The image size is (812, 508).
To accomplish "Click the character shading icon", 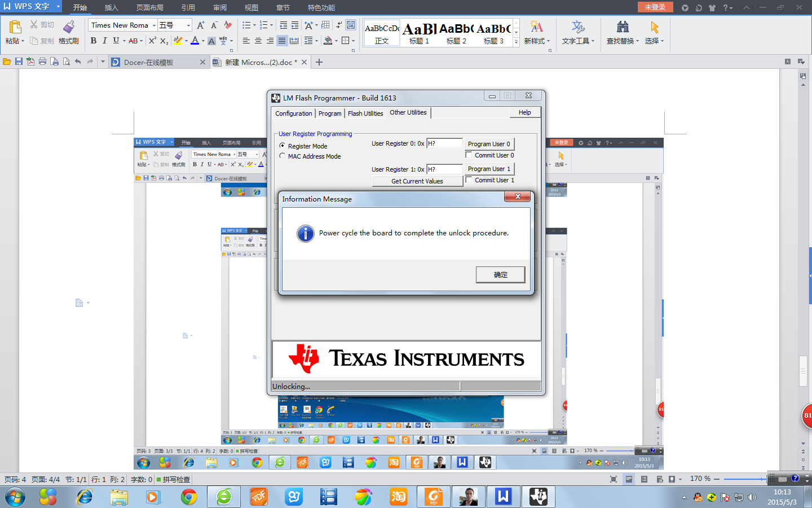I will (211, 41).
